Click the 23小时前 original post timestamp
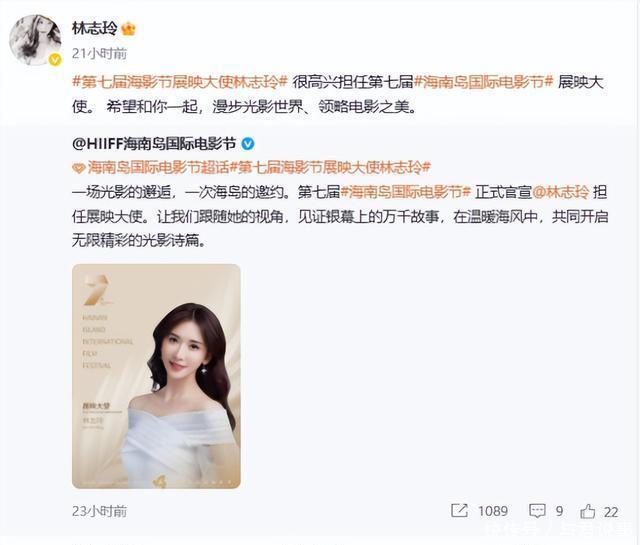The height and width of the screenshot is (545, 640). 100,511
